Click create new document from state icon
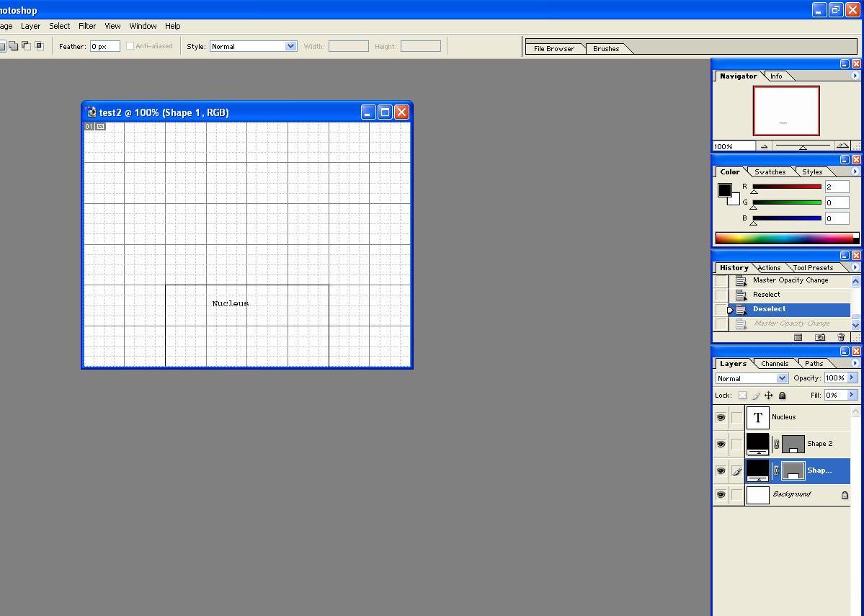 pos(798,337)
